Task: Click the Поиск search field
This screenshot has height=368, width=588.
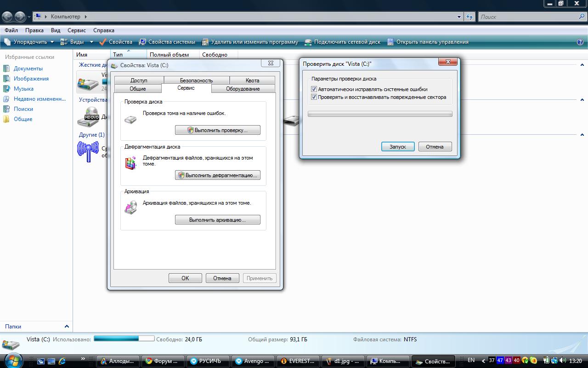Action: click(528, 17)
